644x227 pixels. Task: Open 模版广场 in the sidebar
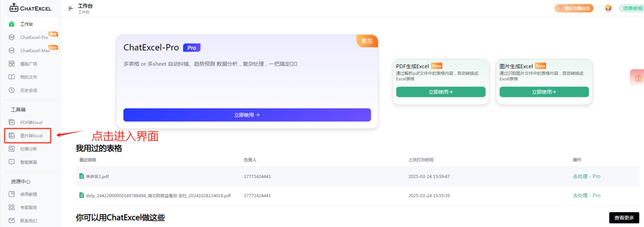(28, 64)
